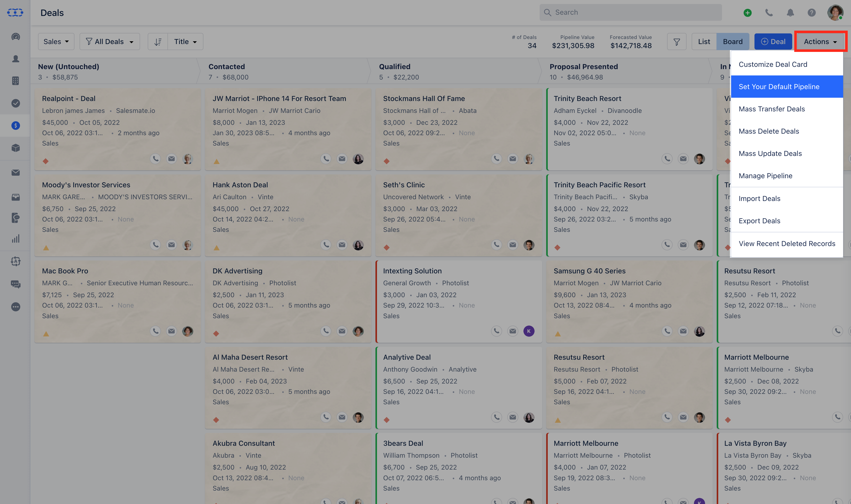Select Mass Transfer Deals
Screen dimensions: 851x504
coord(787,109)
